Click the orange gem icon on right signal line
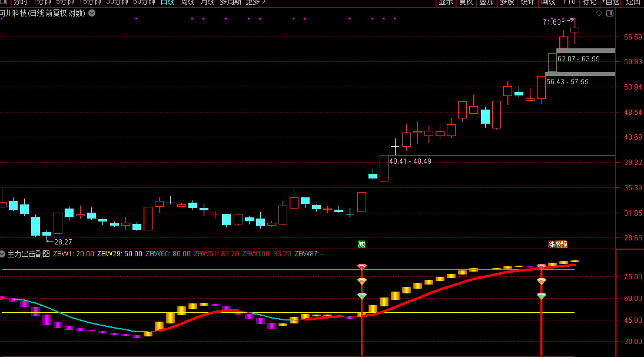 pyautogui.click(x=542, y=282)
